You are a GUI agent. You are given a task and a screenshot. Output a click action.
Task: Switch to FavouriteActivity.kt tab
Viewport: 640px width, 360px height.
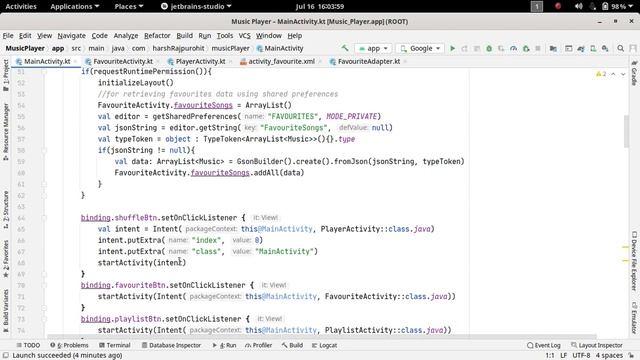[122, 61]
